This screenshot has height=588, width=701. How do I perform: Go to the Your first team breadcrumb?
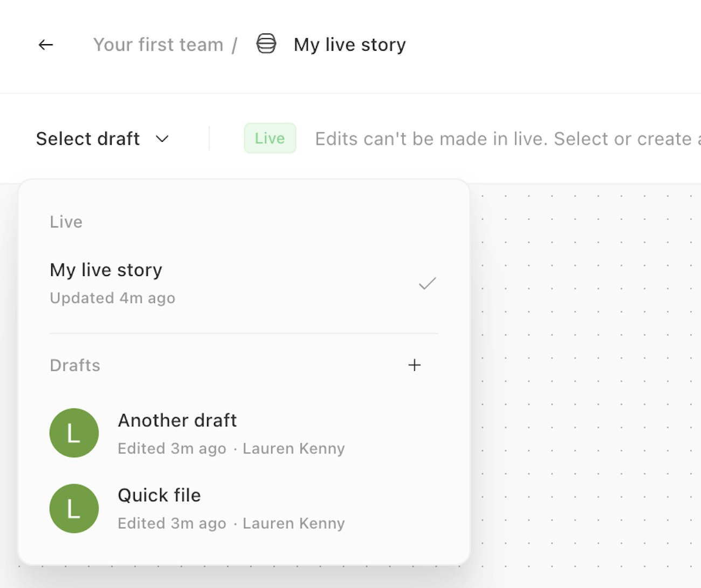point(158,45)
